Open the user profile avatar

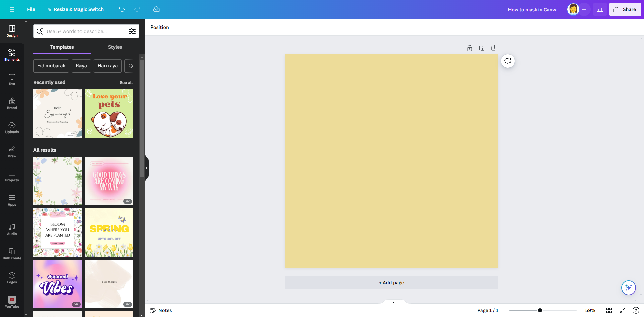(573, 9)
